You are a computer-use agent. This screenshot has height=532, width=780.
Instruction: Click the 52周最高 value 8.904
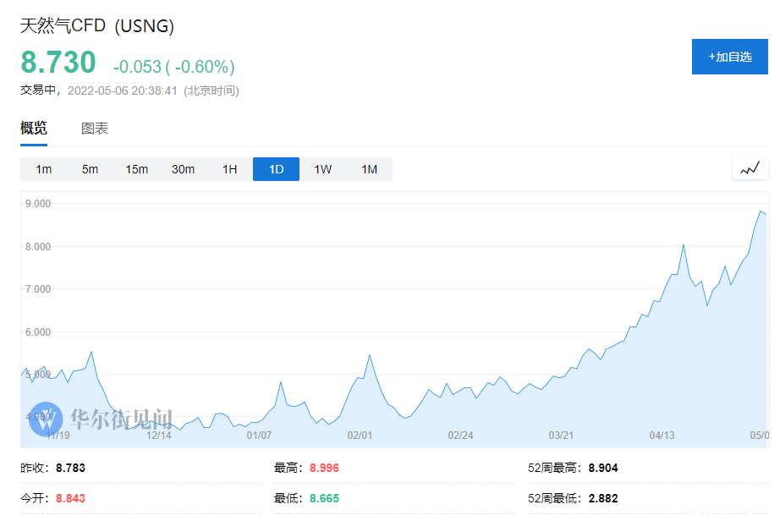point(603,468)
